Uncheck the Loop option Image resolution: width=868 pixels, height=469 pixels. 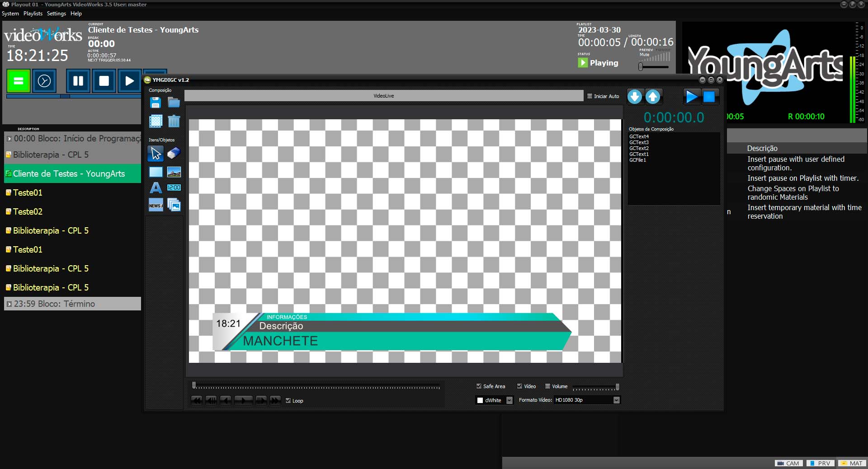[x=288, y=401]
